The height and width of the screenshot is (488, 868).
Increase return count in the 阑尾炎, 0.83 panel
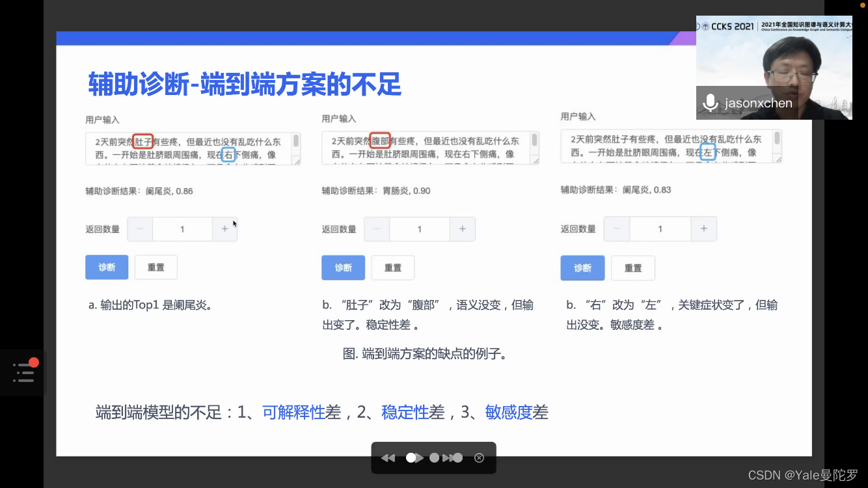point(703,228)
